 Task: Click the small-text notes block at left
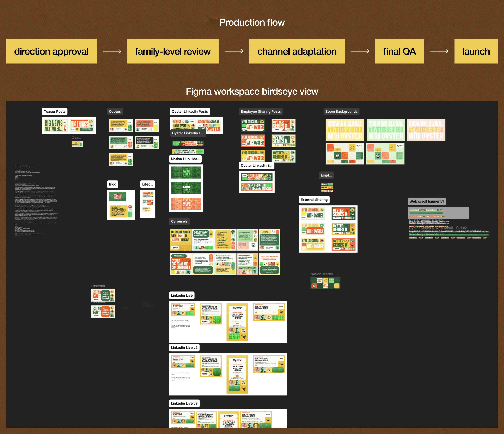(x=36, y=201)
